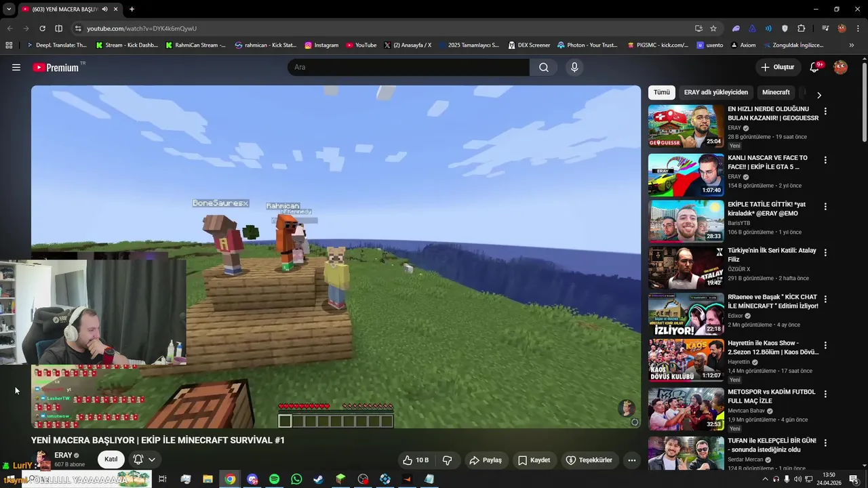Open Instagram bookmark
The height and width of the screenshot is (488, 868).
(x=321, y=45)
